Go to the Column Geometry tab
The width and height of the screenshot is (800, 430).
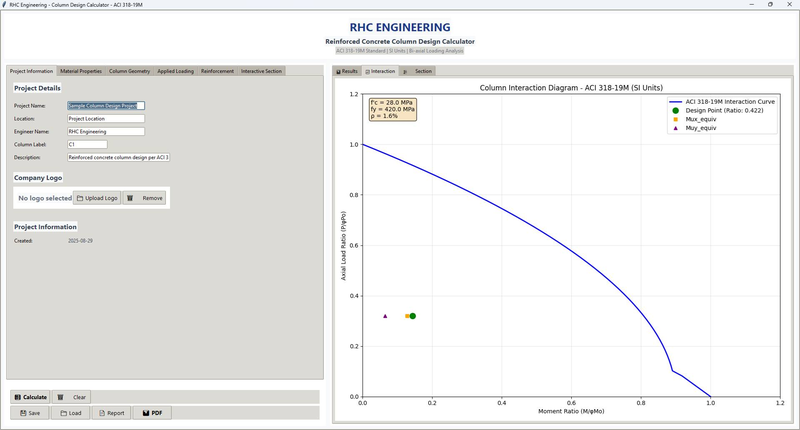pyautogui.click(x=130, y=71)
